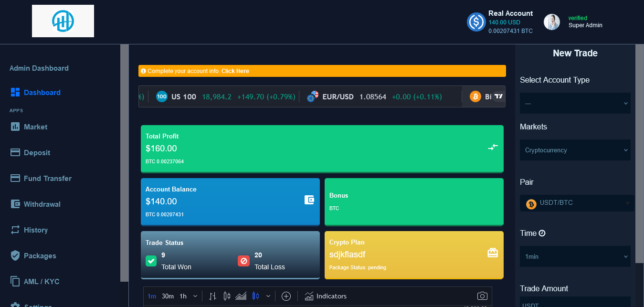Switch to the area chart style icon
Viewport: 644px width, 307px height.
click(241, 296)
